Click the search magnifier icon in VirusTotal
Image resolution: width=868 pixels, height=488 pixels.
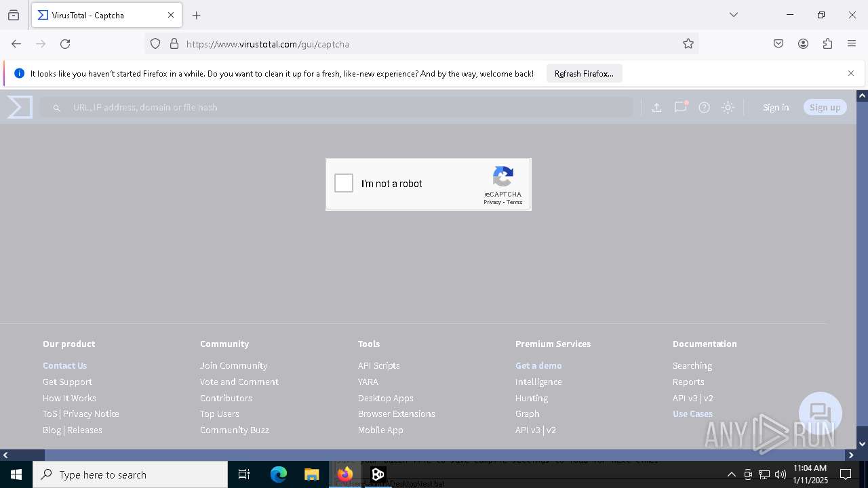(x=57, y=108)
